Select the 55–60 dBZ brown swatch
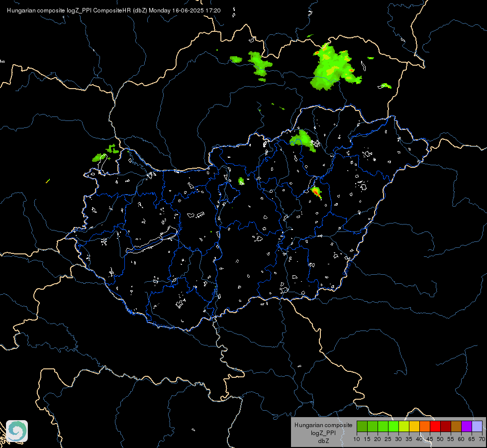This screenshot has height=448, width=487. [x=456, y=426]
